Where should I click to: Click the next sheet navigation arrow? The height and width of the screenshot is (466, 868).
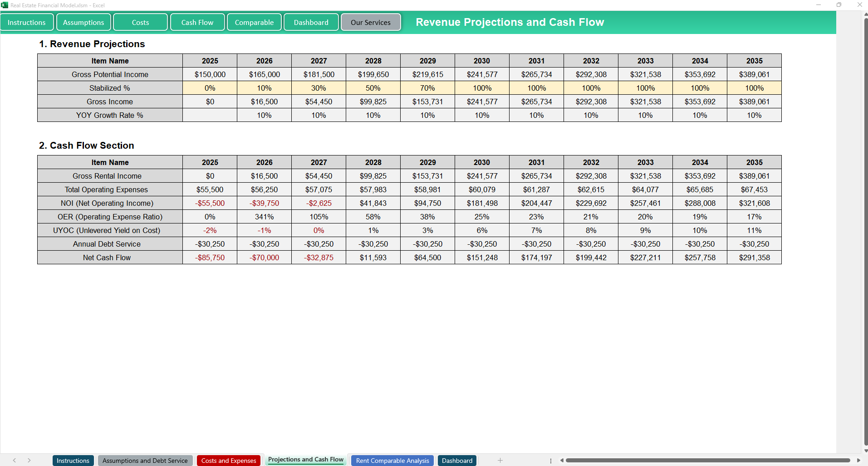(x=29, y=461)
